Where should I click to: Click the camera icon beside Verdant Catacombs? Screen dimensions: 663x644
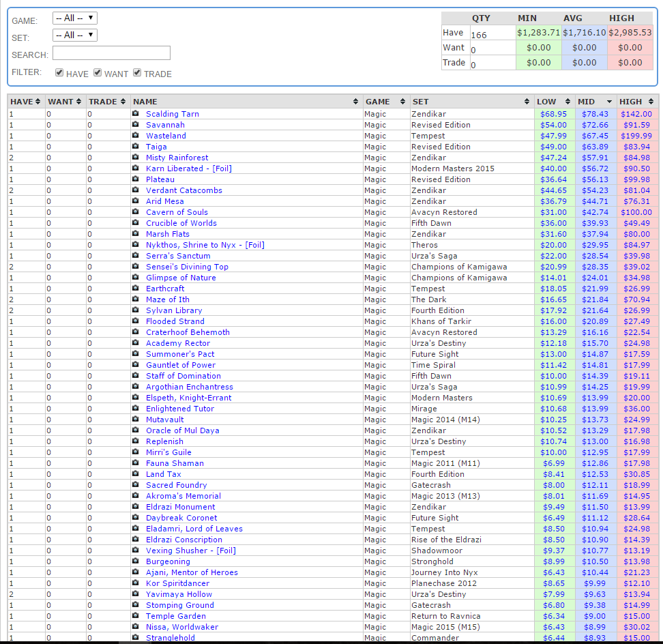135,190
